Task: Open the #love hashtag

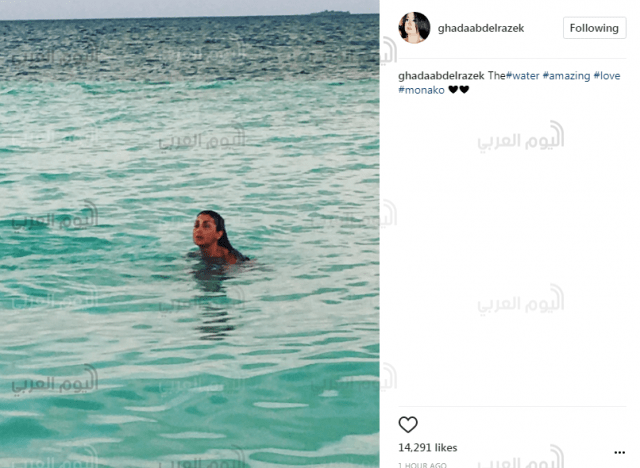Action: [x=607, y=75]
